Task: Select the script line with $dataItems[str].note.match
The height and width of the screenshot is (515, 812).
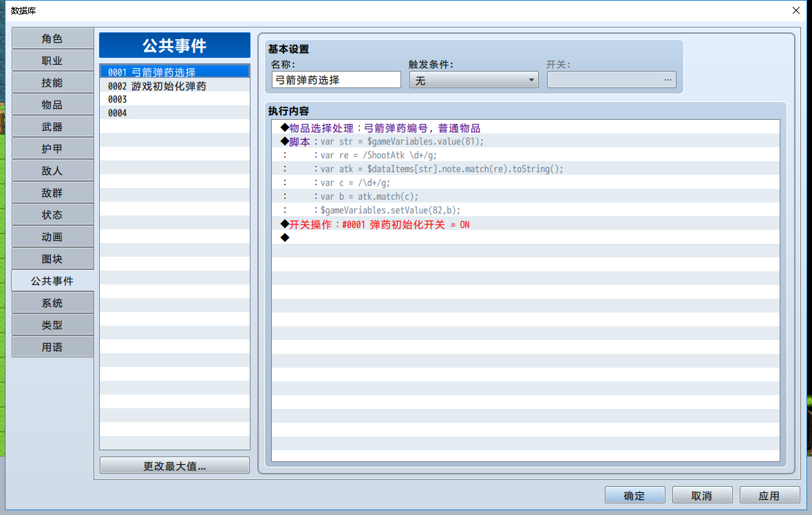Action: click(x=526, y=169)
